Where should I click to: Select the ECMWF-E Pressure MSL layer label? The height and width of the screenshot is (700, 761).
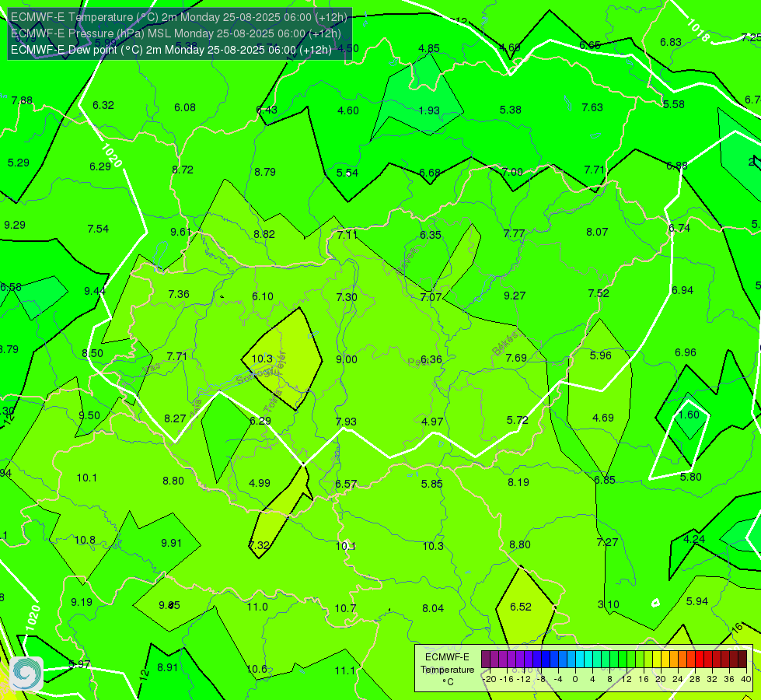pyautogui.click(x=176, y=33)
